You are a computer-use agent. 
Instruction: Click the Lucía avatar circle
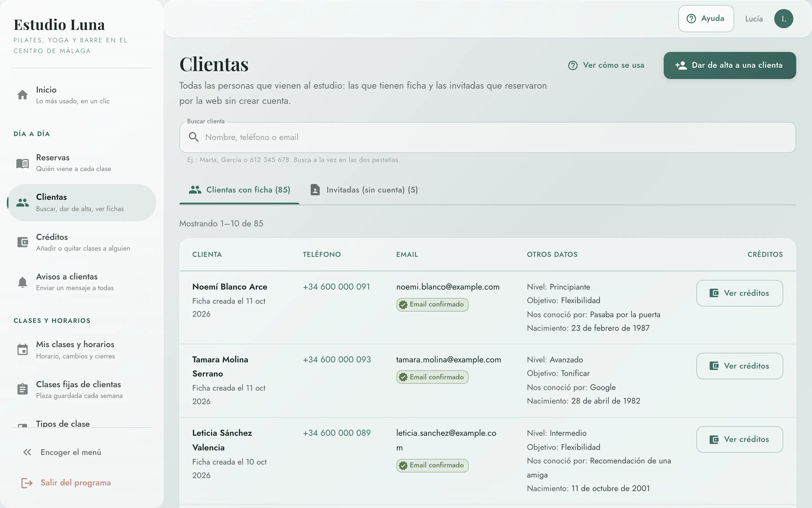pyautogui.click(x=784, y=19)
